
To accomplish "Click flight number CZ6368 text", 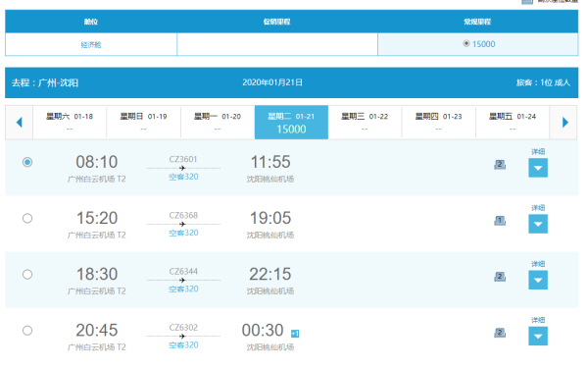I will 183,215.
